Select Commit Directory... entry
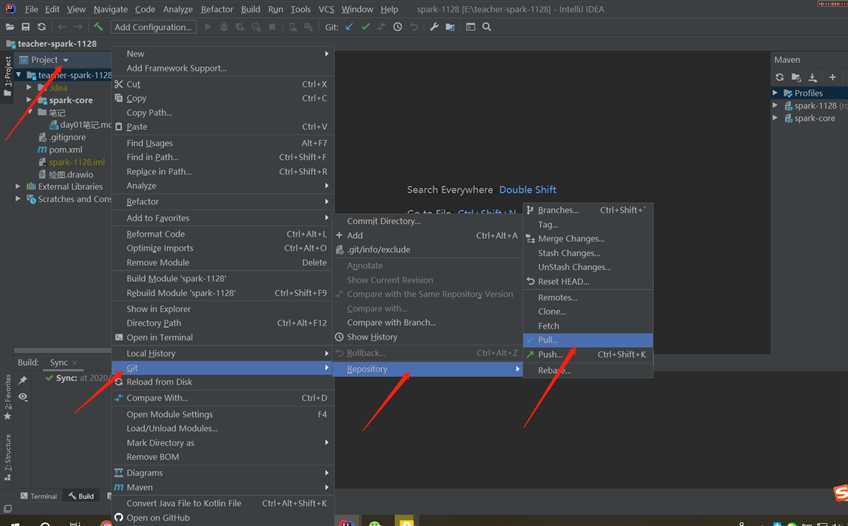 click(x=428, y=221)
